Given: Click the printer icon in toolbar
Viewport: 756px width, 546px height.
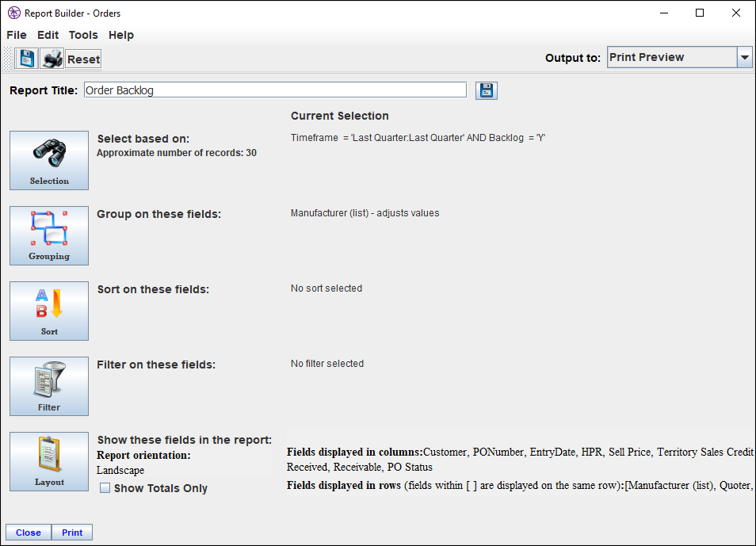Looking at the screenshot, I should click(x=52, y=59).
